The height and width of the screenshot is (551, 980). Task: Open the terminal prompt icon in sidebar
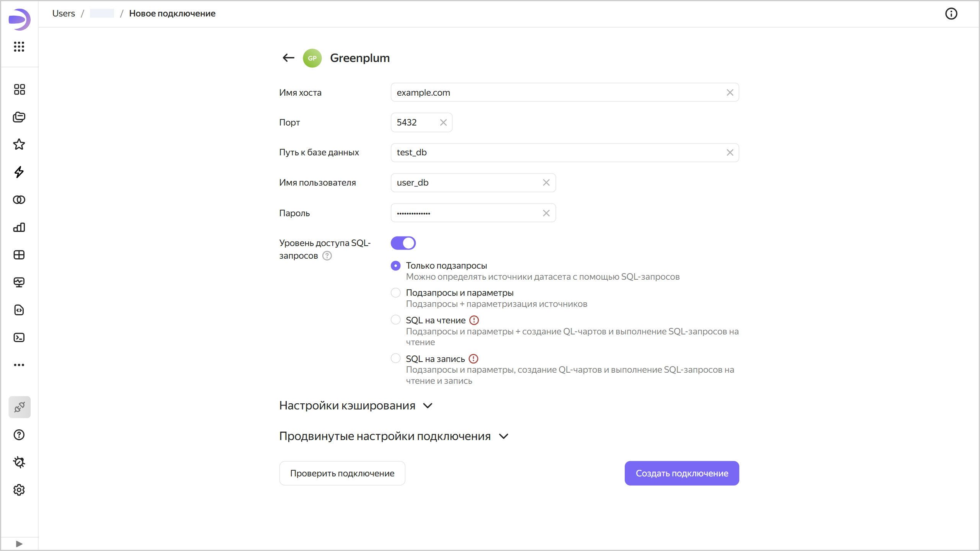pyautogui.click(x=19, y=337)
